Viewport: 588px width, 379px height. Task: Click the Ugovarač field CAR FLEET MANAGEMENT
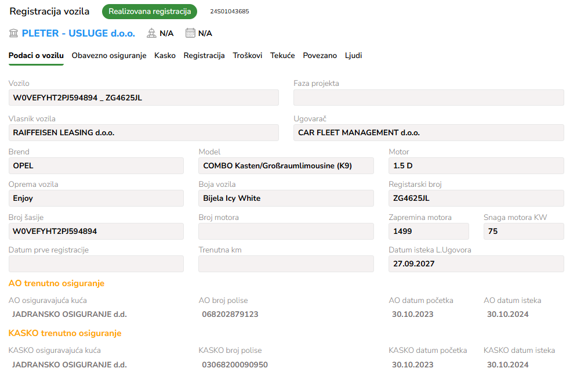pyautogui.click(x=429, y=133)
